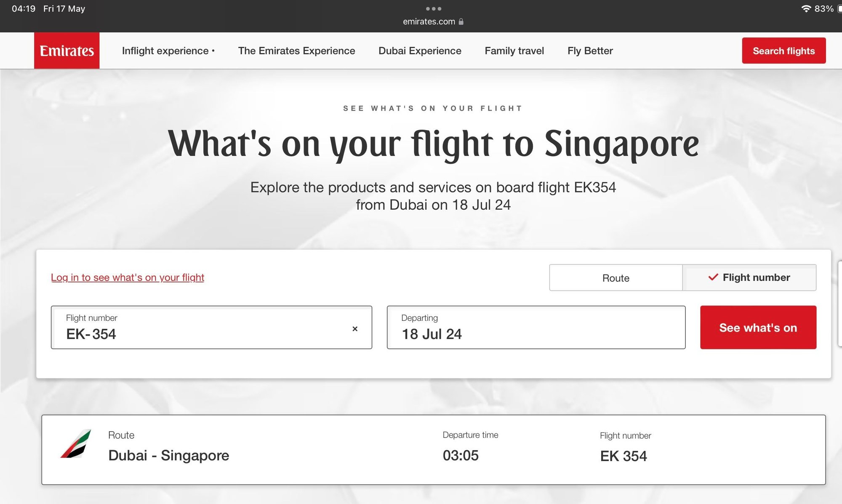Select the Dubai - Singapore flight card
Image resolution: width=842 pixels, height=504 pixels.
(433, 450)
